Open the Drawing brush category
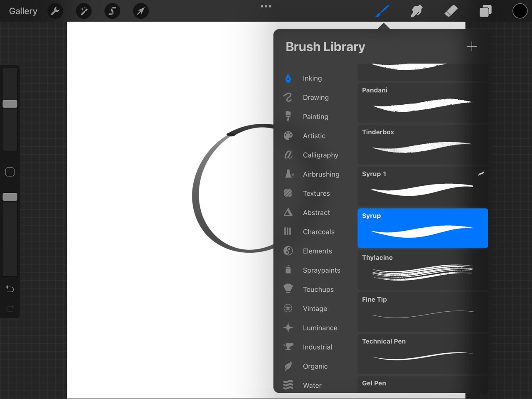Viewport: 532px width, 399px height. (315, 97)
